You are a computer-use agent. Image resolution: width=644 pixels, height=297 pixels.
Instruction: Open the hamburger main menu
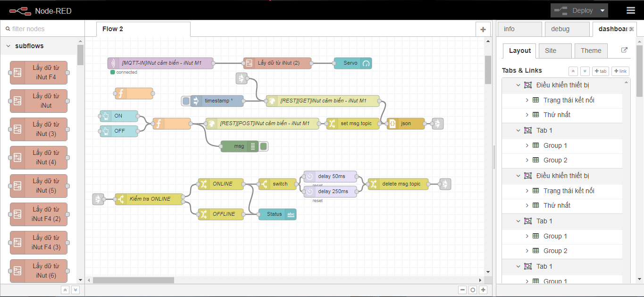[x=630, y=10]
